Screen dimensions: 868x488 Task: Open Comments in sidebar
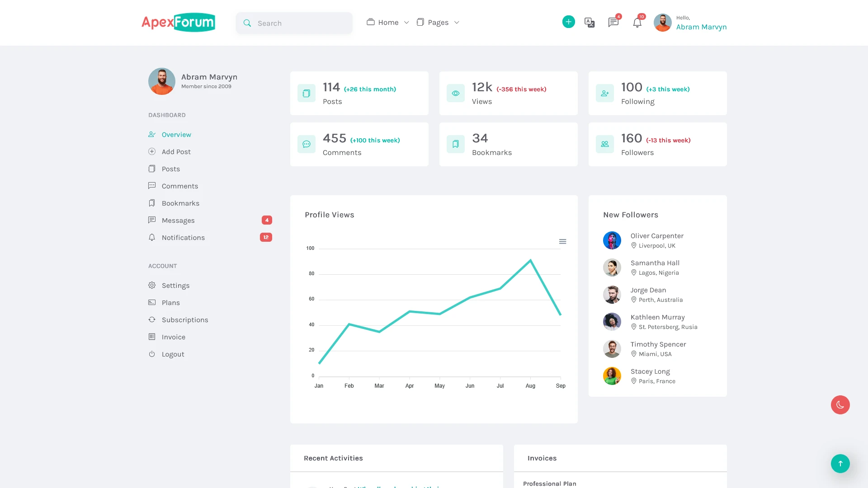click(x=180, y=186)
